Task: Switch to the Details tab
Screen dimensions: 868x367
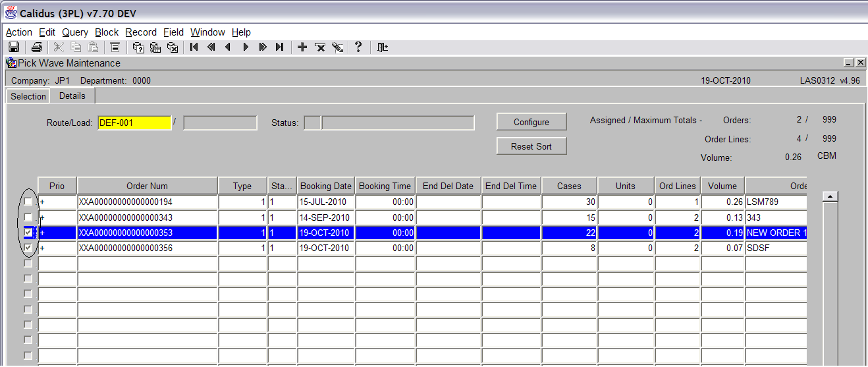Action: [72, 96]
